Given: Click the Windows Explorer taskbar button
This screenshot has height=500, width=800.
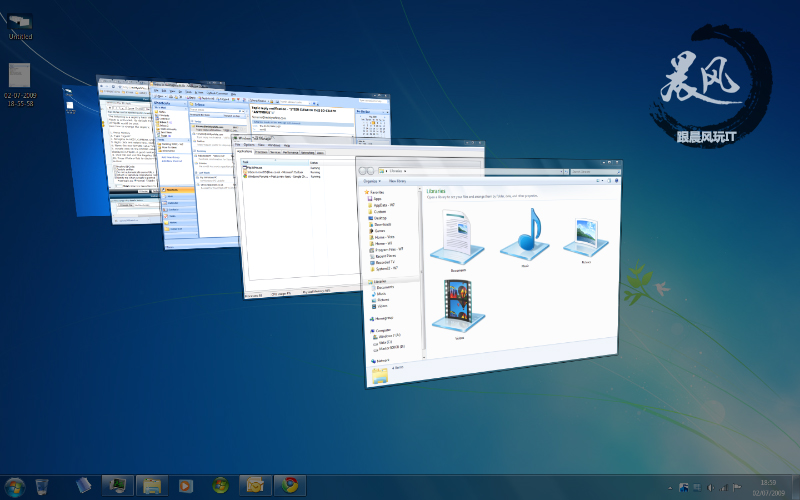Looking at the screenshot, I should [152, 485].
